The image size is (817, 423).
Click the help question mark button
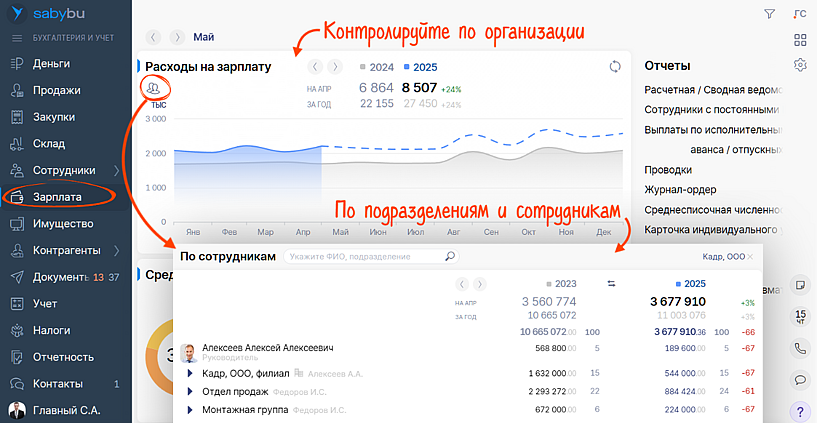click(800, 410)
